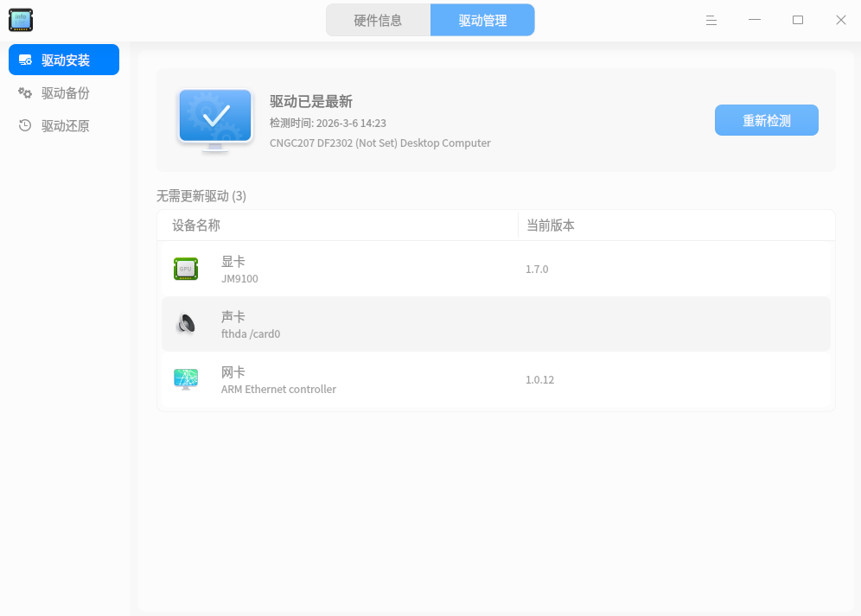Maximize the window
Image resolution: width=861 pixels, height=616 pixels.
(798, 21)
